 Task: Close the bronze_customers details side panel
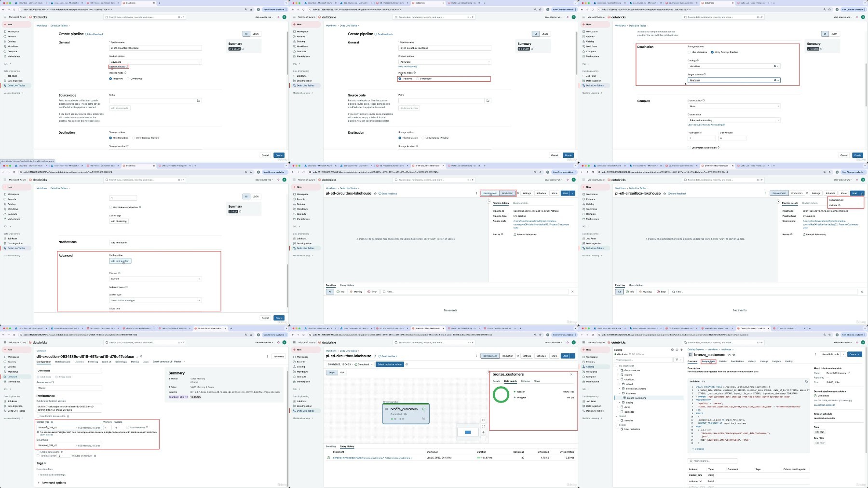click(x=571, y=374)
